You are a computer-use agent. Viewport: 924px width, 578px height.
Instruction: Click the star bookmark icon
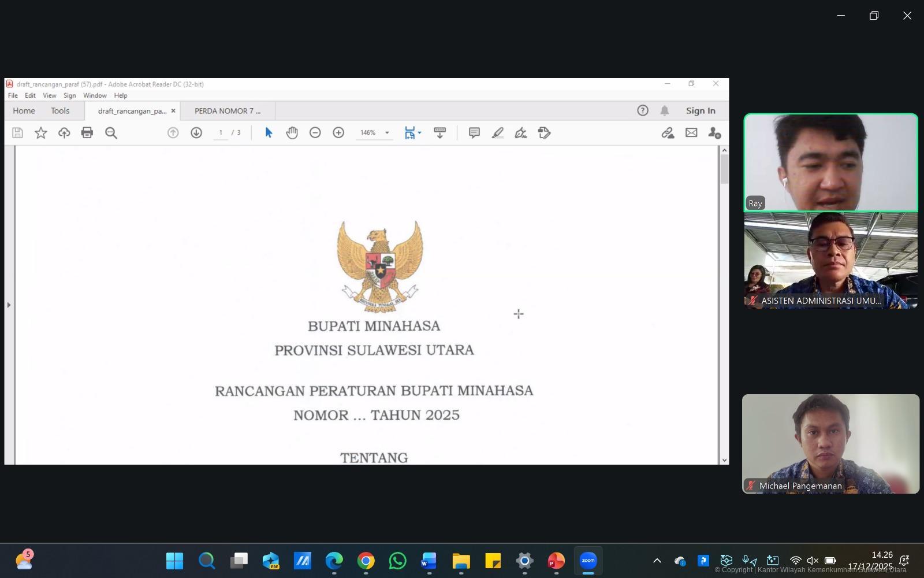tap(41, 133)
